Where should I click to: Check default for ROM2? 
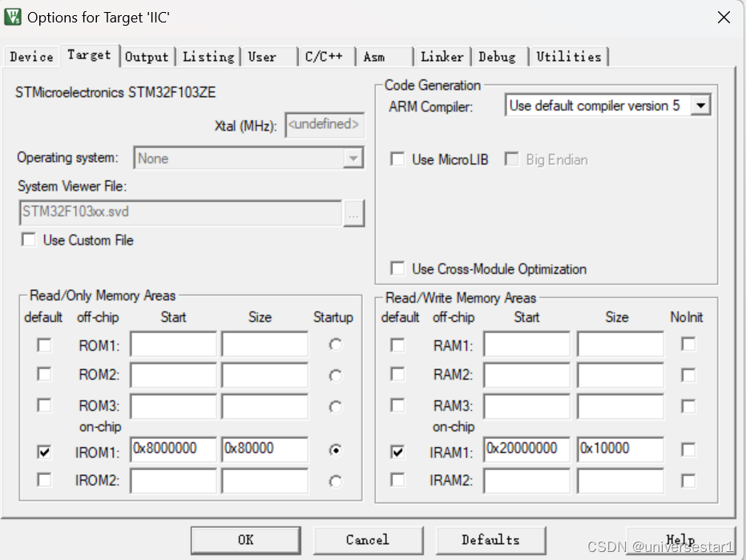[44, 374]
